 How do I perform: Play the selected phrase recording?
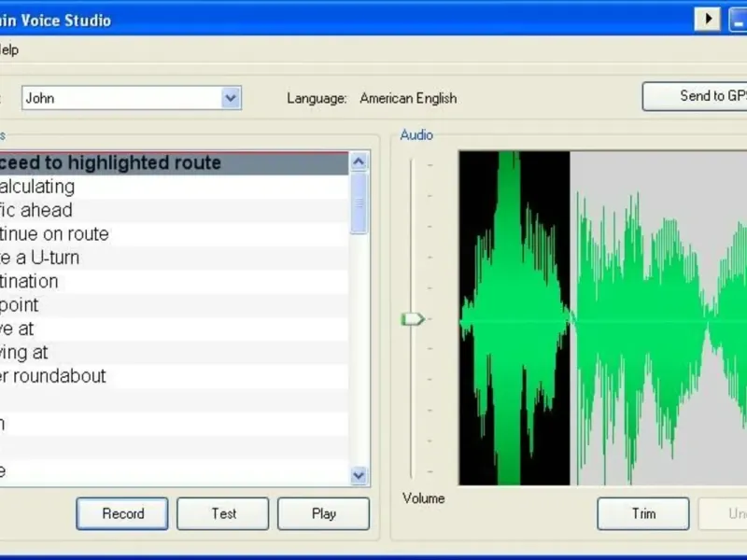coord(323,513)
